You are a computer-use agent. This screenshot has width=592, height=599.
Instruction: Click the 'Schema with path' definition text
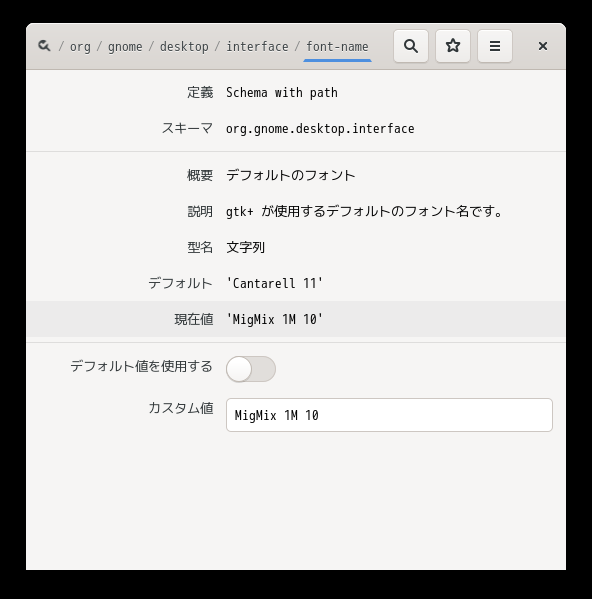point(282,93)
